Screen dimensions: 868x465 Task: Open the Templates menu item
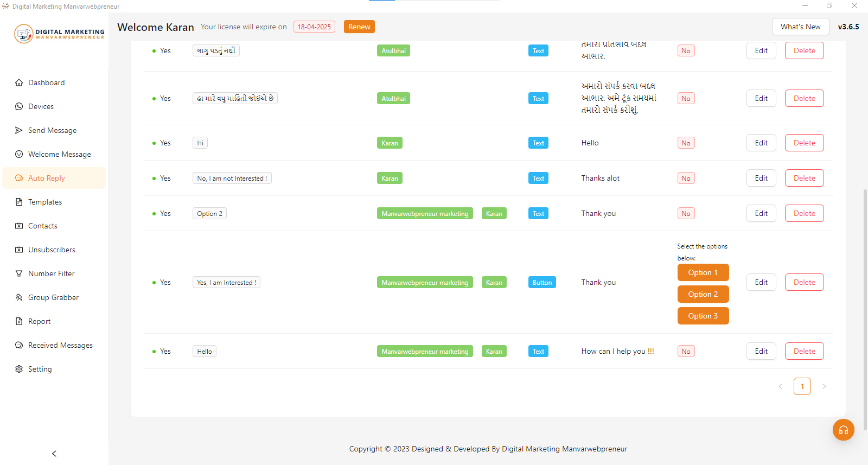pos(45,202)
